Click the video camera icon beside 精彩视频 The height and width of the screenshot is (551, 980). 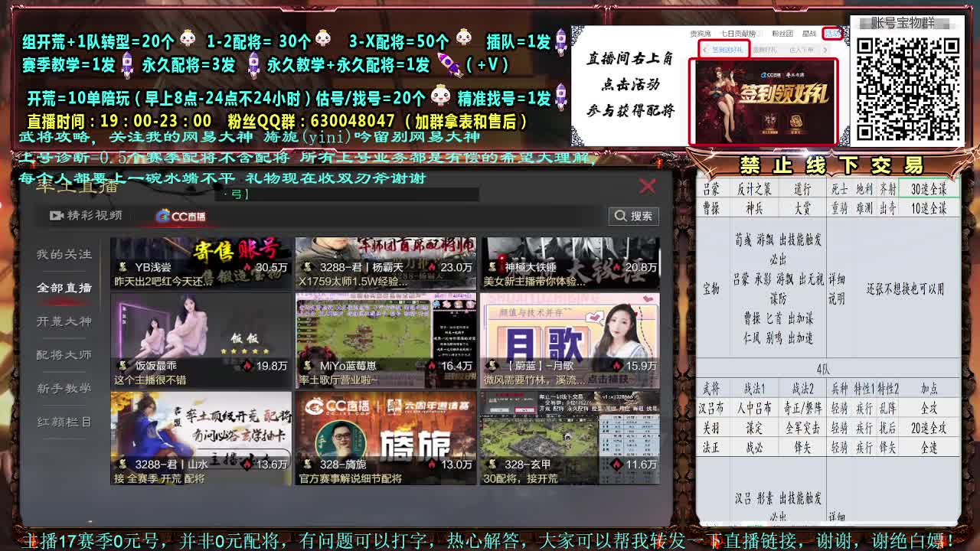(x=56, y=216)
